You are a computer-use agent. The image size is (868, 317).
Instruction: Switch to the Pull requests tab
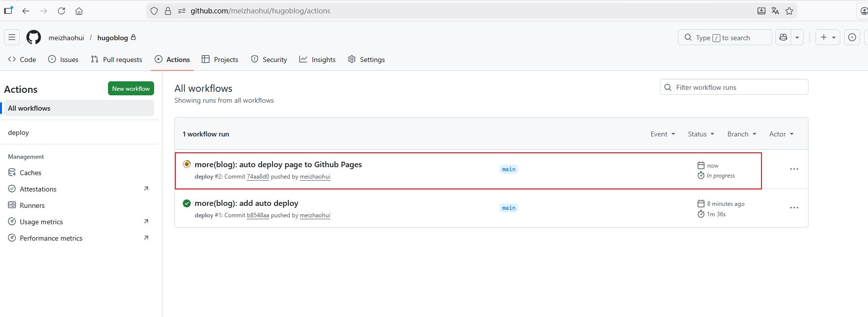[116, 60]
